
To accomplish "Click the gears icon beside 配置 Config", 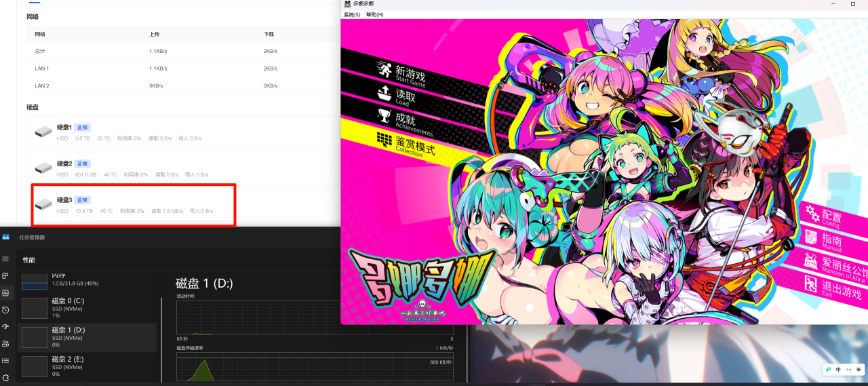I will (812, 213).
